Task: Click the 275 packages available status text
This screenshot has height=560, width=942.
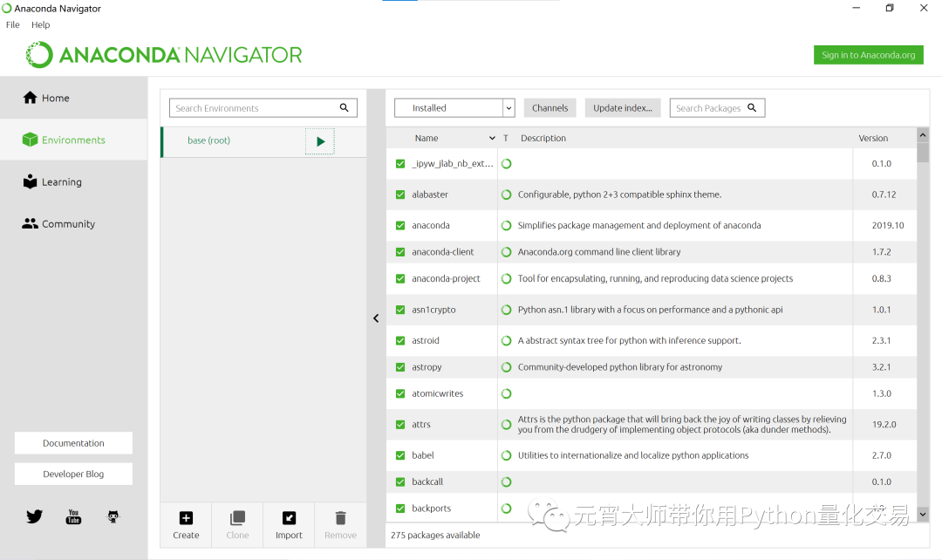Action: 435,535
